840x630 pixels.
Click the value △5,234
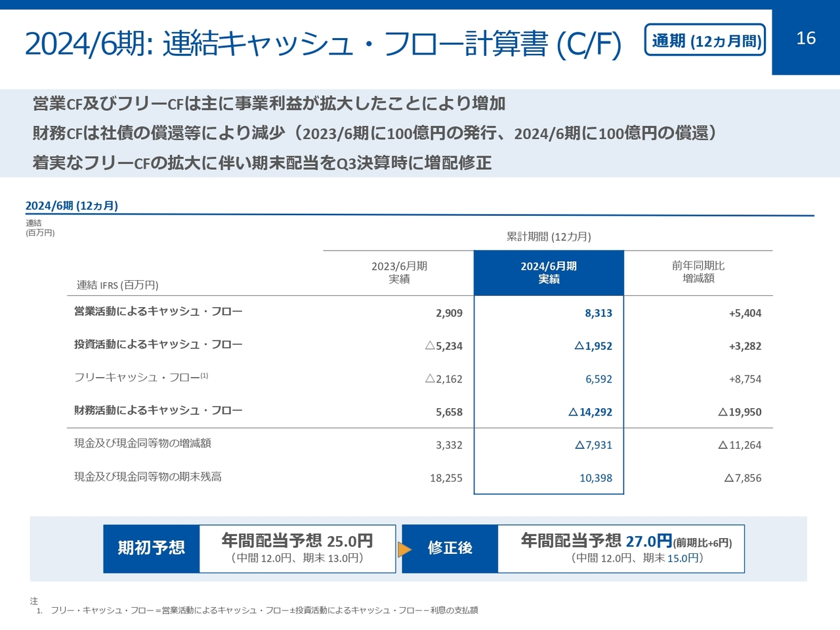(444, 346)
